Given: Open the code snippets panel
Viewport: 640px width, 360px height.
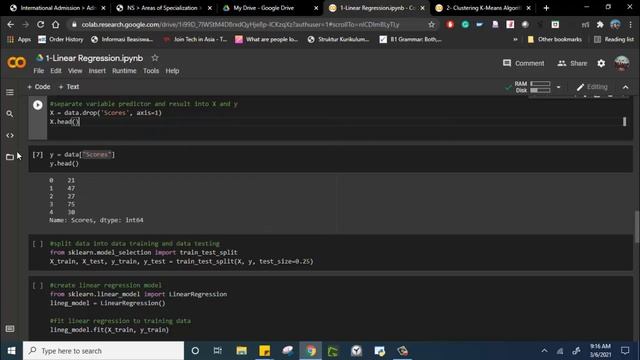Looking at the screenshot, I should point(10,136).
